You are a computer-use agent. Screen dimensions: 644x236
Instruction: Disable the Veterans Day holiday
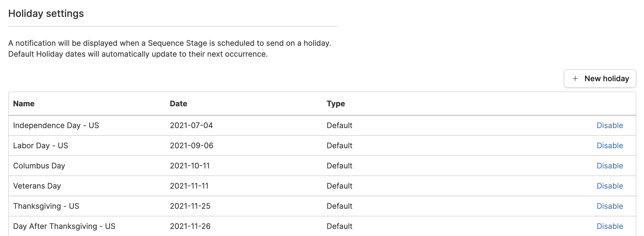click(610, 186)
